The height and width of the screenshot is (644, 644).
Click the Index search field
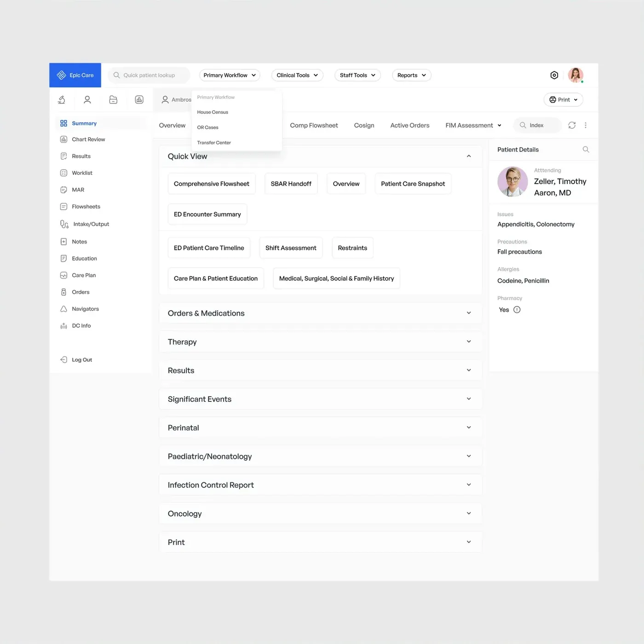point(537,125)
